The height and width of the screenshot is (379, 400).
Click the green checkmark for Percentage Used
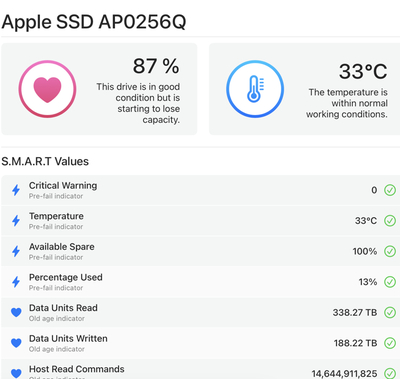coord(390,282)
